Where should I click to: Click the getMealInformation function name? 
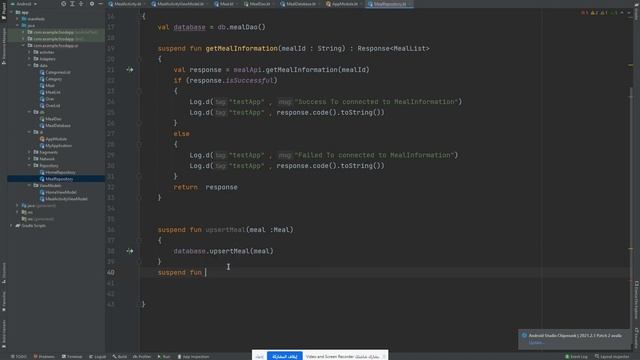[241, 49]
